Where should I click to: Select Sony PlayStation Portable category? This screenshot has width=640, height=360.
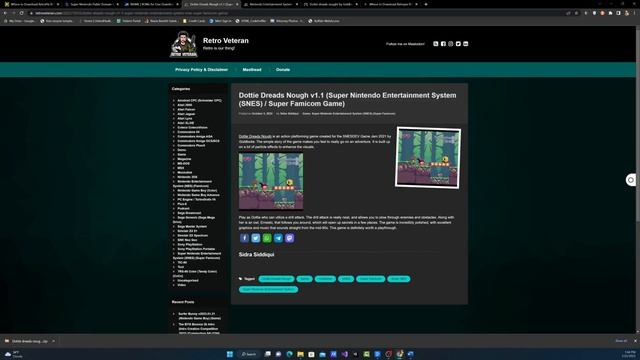click(196, 249)
